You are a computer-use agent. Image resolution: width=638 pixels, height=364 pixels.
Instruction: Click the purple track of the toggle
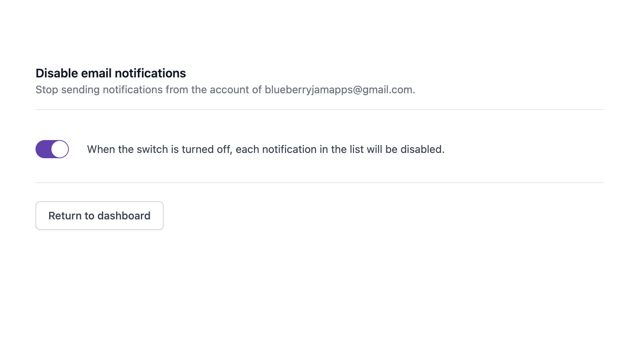[x=43, y=149]
